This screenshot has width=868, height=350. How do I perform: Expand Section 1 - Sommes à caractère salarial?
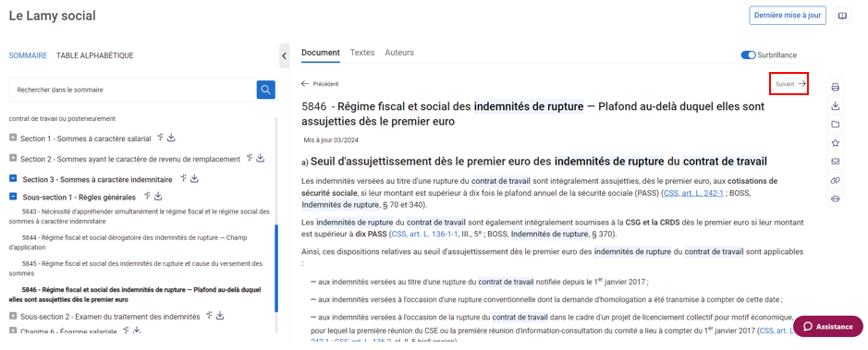point(13,138)
